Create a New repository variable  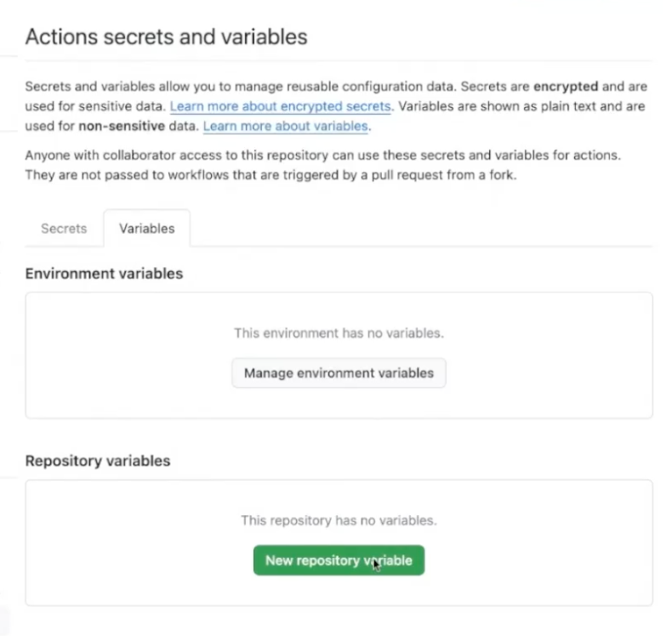(x=339, y=560)
